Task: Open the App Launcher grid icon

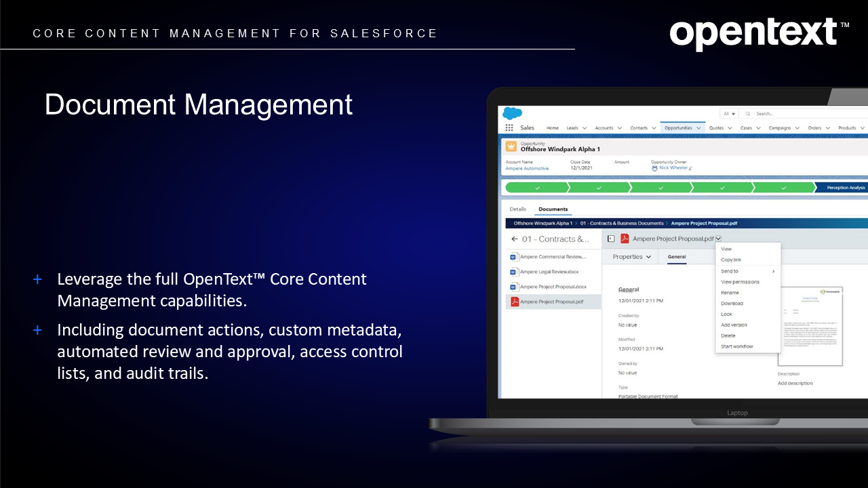Action: [x=509, y=127]
